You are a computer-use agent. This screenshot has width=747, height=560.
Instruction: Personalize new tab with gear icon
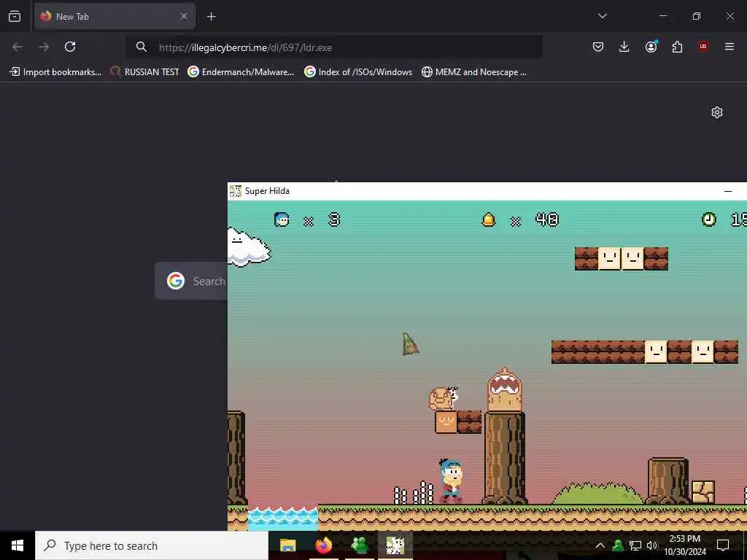coord(716,112)
